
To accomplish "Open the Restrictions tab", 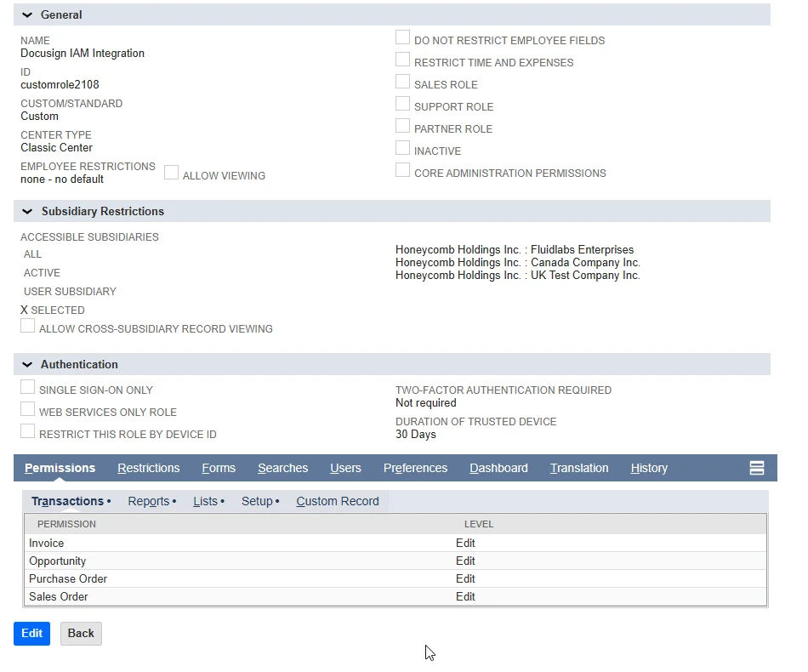I will coord(148,468).
